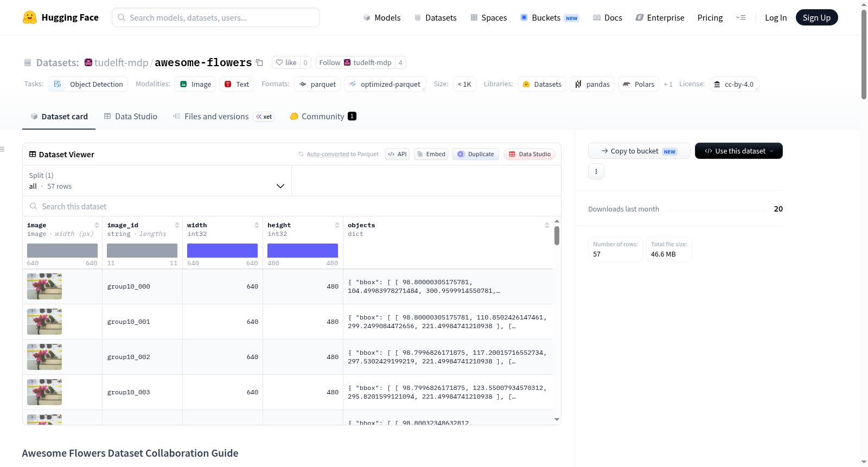868x467 pixels.
Task: Click the red Data Studio button in viewer
Action: coord(529,154)
